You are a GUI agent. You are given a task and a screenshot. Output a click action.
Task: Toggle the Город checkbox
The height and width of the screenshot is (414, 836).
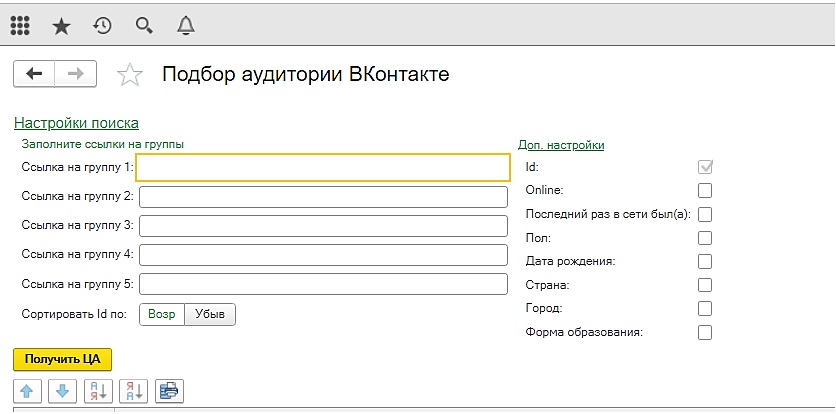click(705, 308)
